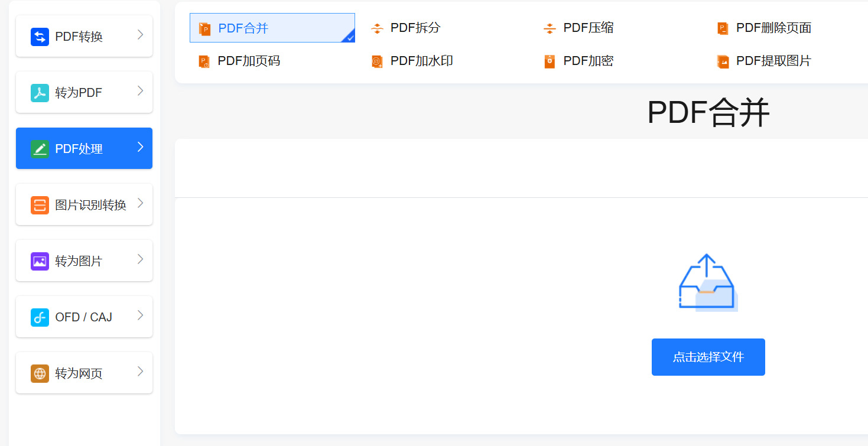Click the purple 转为图片 picture icon
This screenshot has width=868, height=446.
40,261
